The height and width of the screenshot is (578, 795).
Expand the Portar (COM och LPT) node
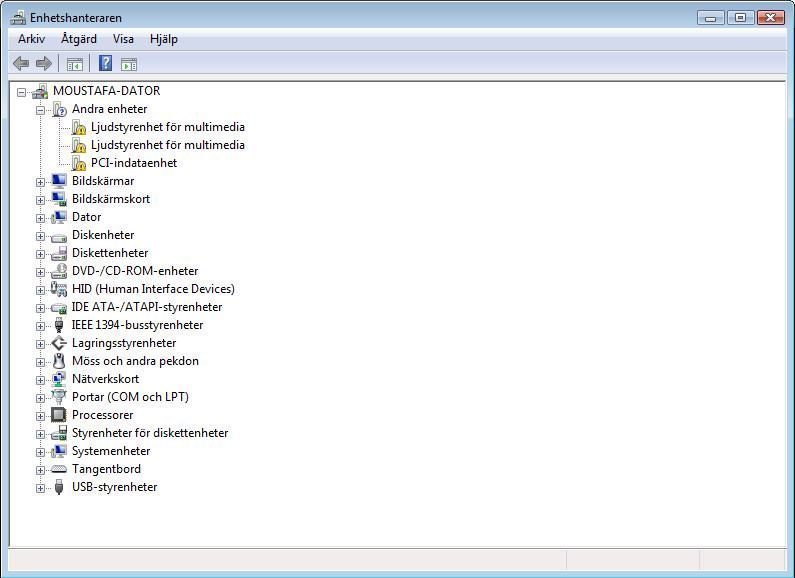(x=40, y=398)
